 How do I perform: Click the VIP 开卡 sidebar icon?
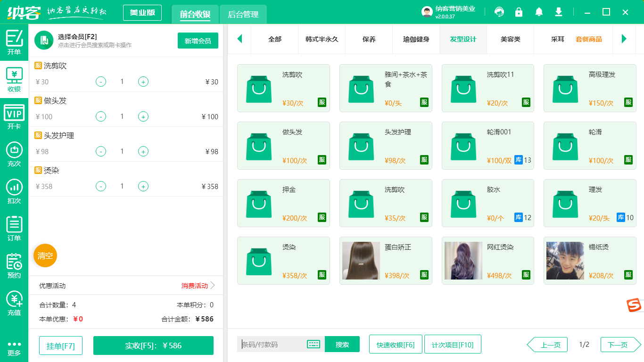14,115
